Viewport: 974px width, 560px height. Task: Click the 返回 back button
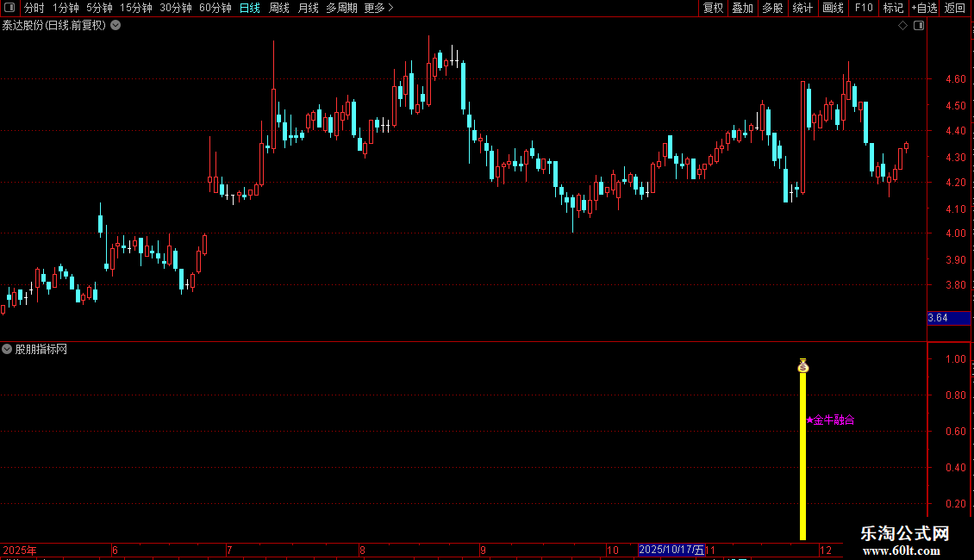(955, 8)
